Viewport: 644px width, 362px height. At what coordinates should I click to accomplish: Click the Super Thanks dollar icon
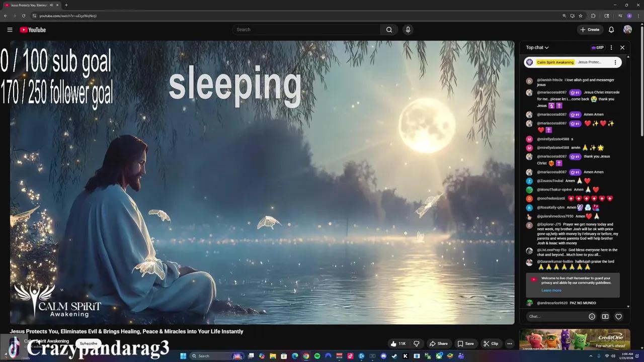tap(605, 316)
